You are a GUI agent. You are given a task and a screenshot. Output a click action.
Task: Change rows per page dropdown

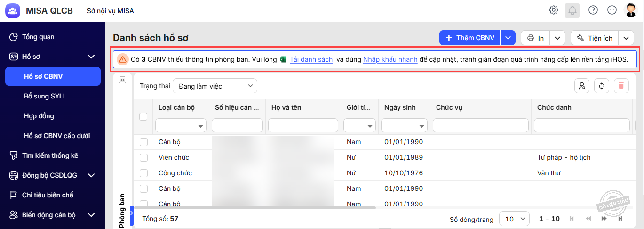point(514,219)
